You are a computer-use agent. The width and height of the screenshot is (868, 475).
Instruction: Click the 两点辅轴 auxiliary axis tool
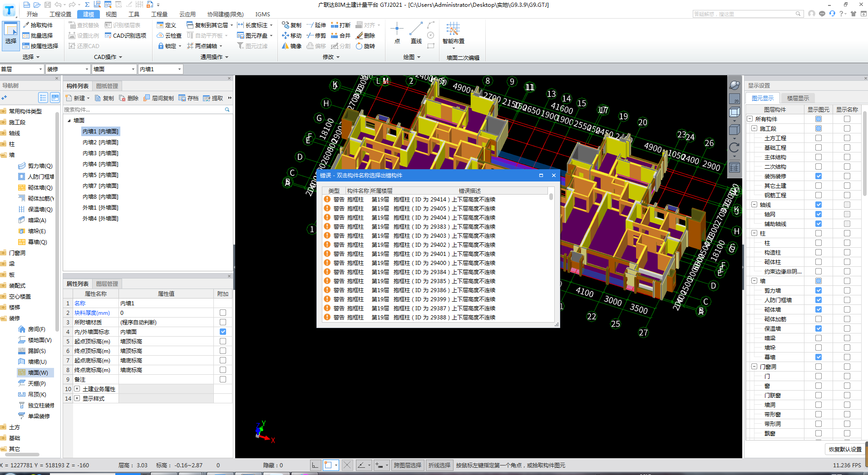tap(204, 46)
